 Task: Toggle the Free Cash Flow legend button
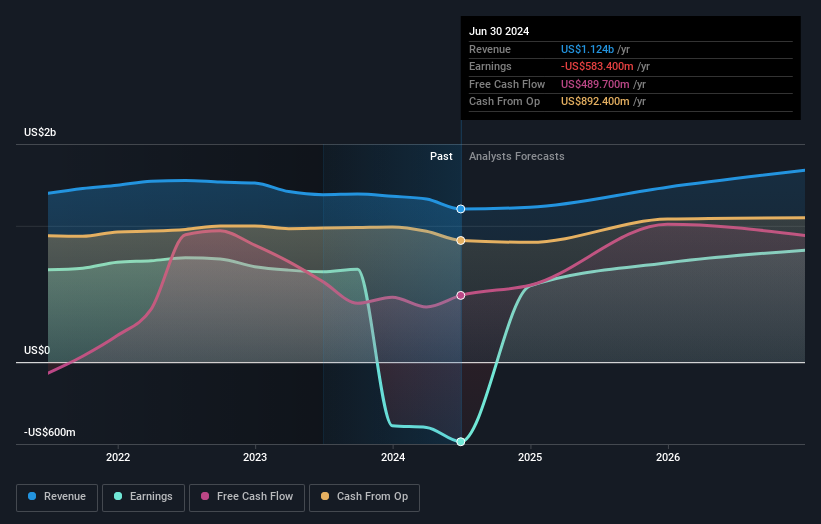click(x=247, y=497)
